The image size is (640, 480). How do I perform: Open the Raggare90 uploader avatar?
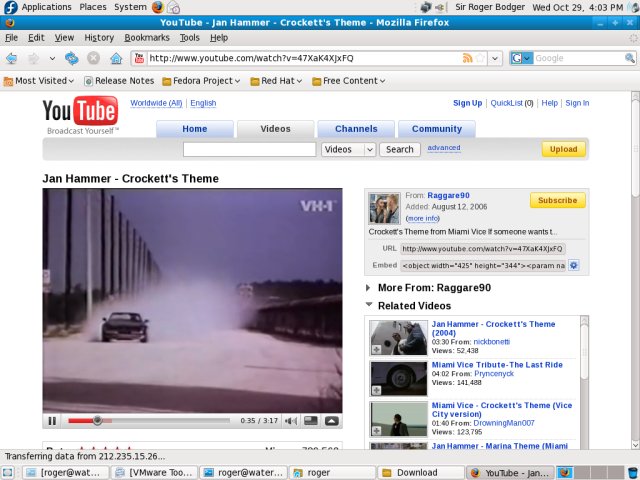click(384, 209)
